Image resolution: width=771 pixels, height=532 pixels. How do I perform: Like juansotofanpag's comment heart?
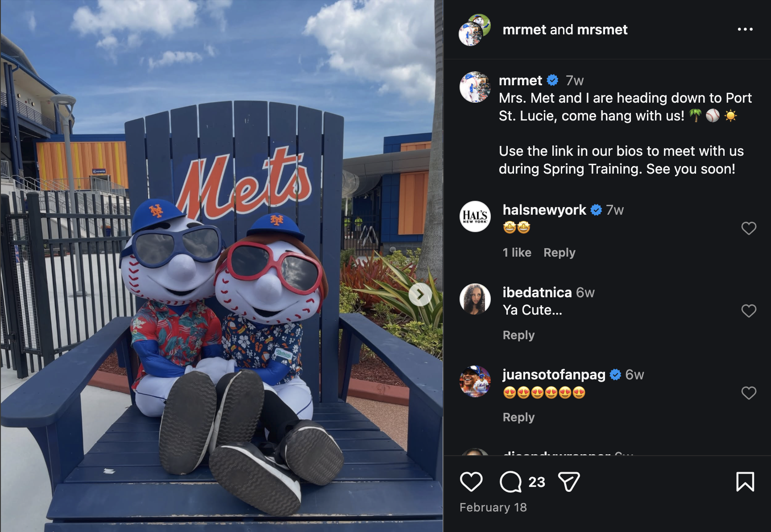[749, 393]
